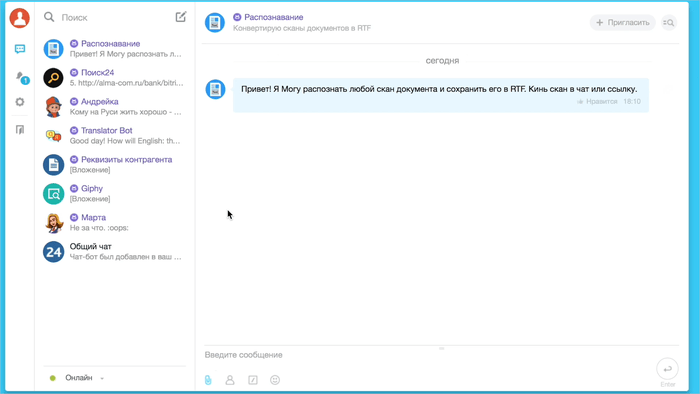Like the message via Нравится
This screenshot has width=700, height=394.
point(597,102)
